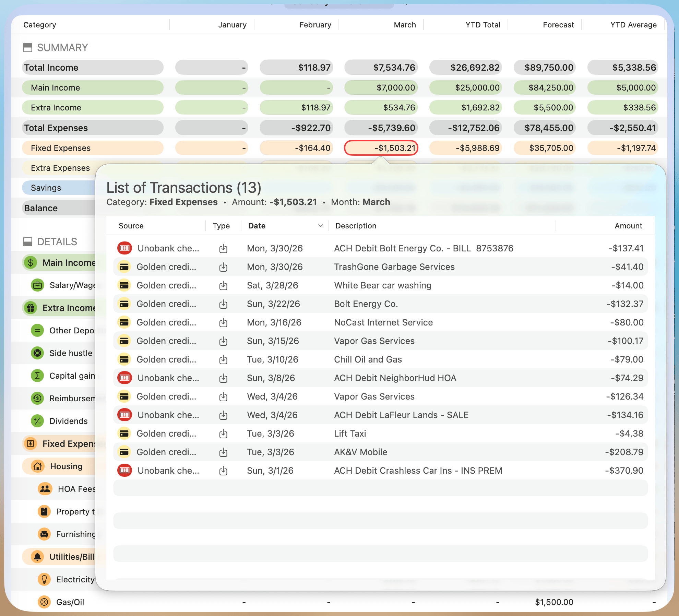The height and width of the screenshot is (616, 679).
Task: Click the Main Income dollar icon
Action: (x=31, y=263)
